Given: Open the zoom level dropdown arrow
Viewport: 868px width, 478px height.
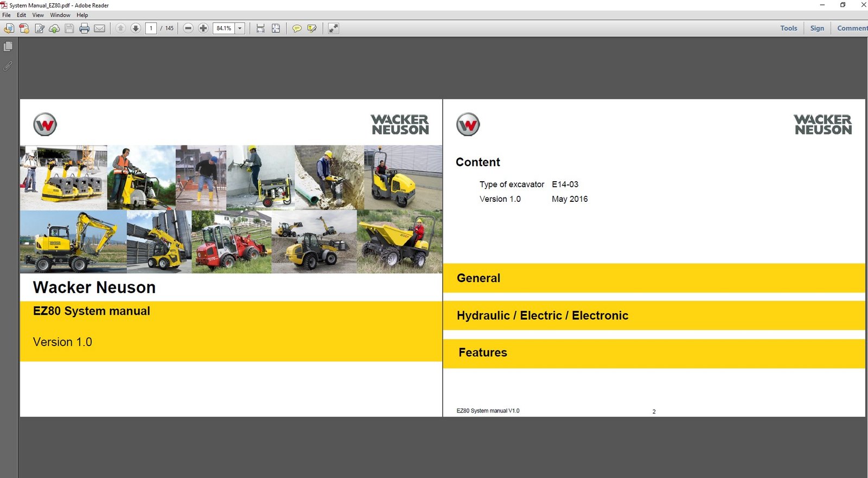Looking at the screenshot, I should pyautogui.click(x=240, y=28).
